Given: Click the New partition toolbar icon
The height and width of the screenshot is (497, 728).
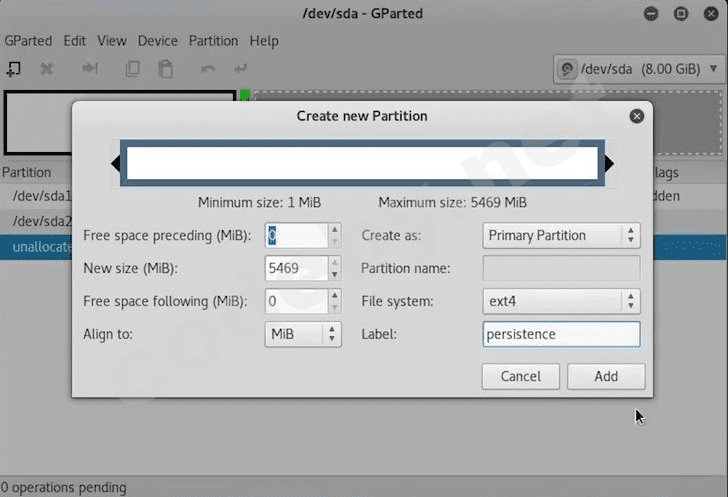Looking at the screenshot, I should click(14, 69).
